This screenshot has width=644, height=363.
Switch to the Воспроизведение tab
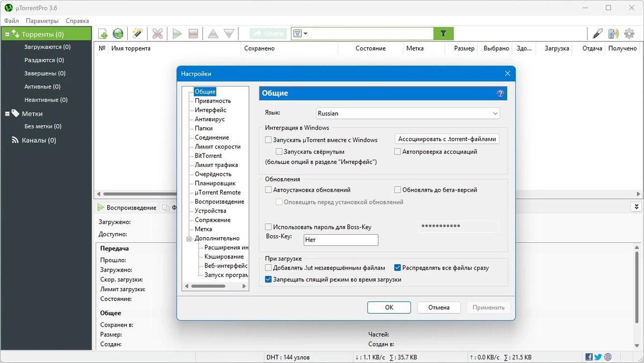(127, 208)
